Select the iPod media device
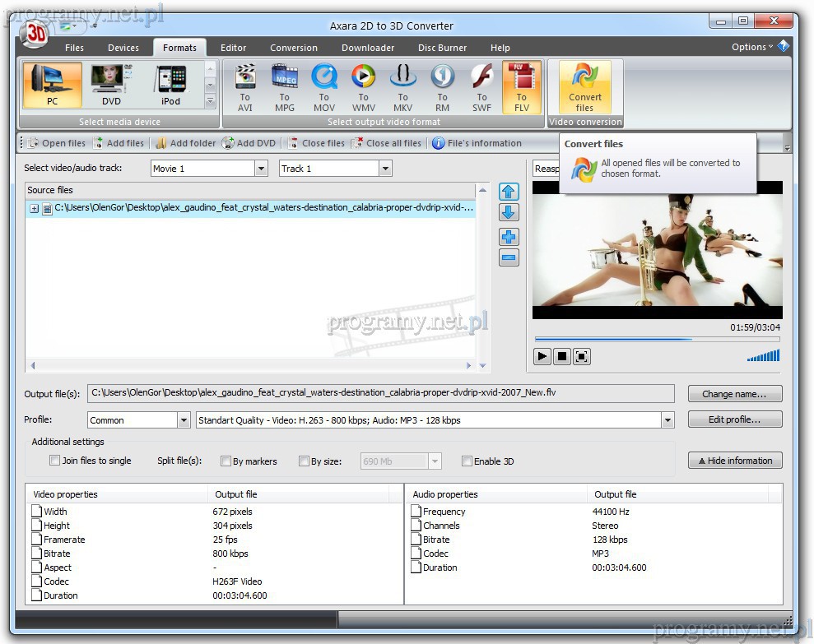 170,86
